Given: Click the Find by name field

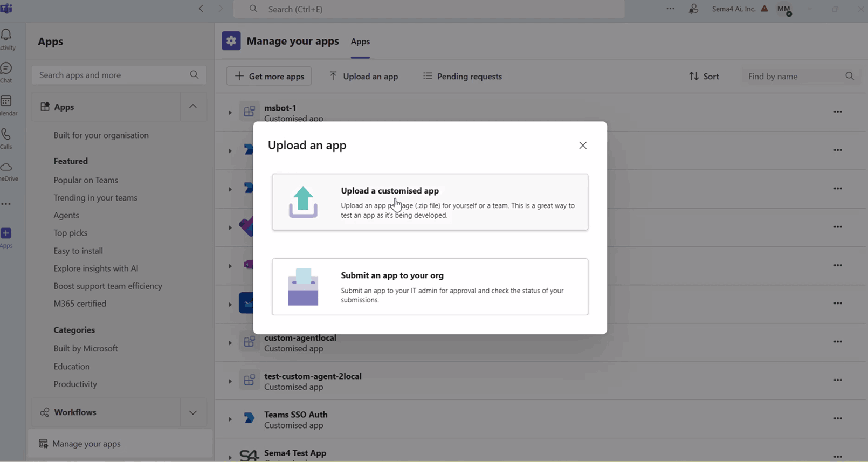Looking at the screenshot, I should (x=794, y=77).
